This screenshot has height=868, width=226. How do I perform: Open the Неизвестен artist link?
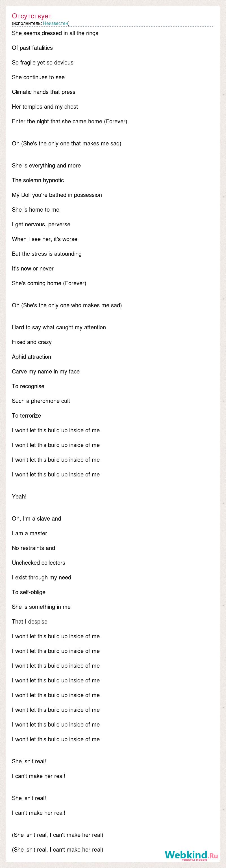pos(55,23)
